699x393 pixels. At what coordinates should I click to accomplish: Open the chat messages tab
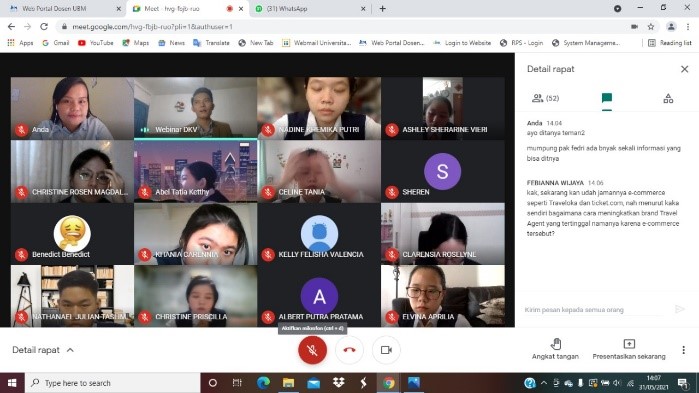[x=607, y=98]
